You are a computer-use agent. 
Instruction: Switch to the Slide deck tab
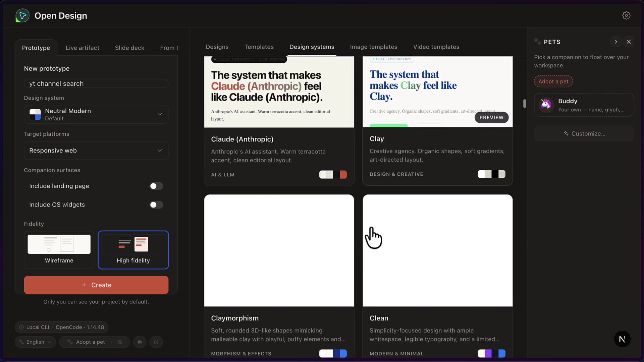point(130,48)
